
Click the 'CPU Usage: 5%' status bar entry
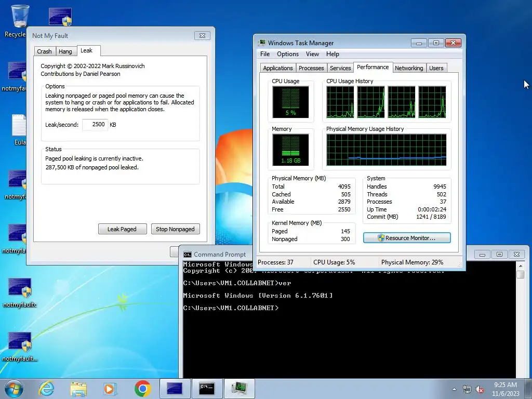point(334,262)
